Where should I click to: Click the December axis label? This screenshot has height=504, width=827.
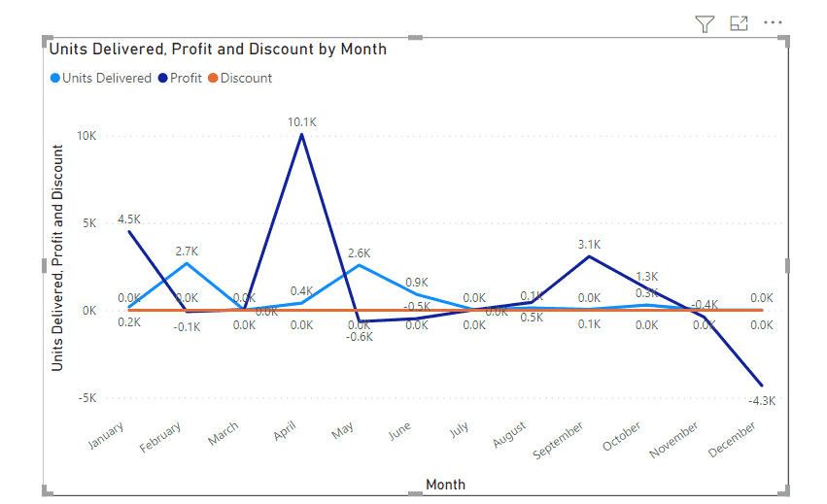pyautogui.click(x=731, y=439)
